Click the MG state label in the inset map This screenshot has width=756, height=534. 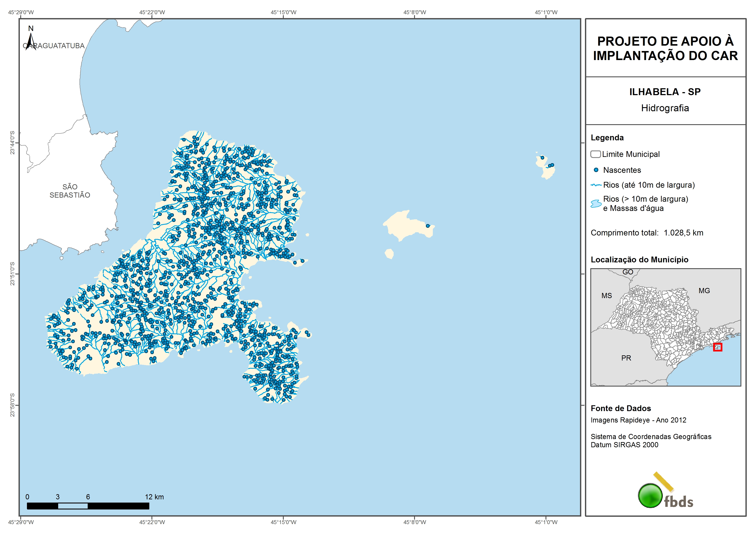pos(704,291)
